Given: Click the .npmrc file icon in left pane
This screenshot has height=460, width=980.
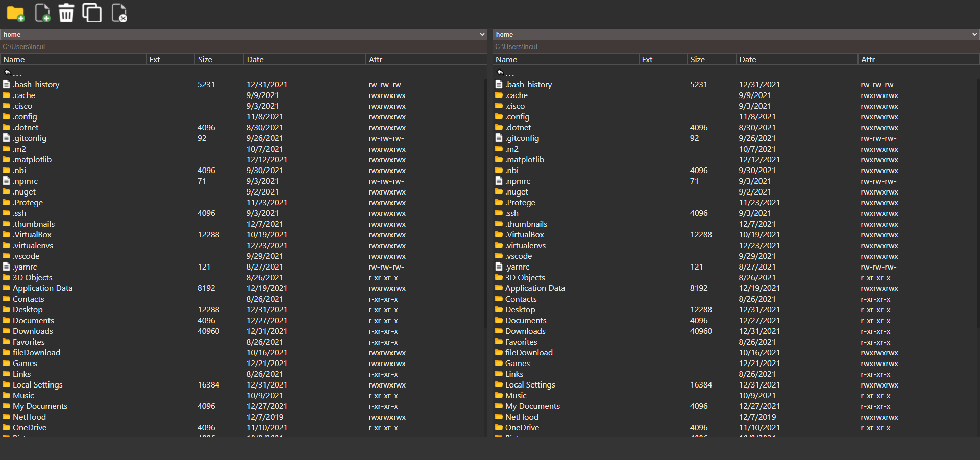Looking at the screenshot, I should click(x=7, y=181).
